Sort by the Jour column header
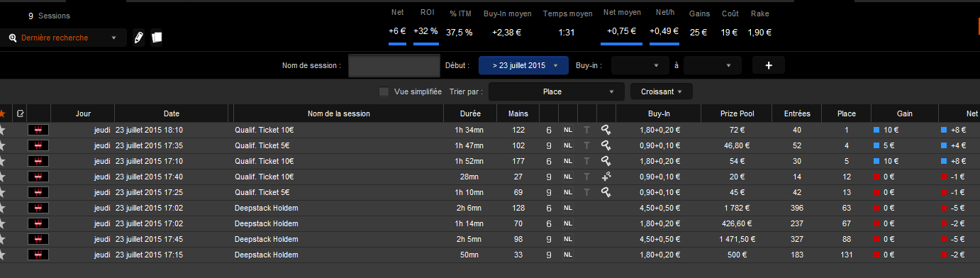This screenshot has height=278, width=980. (83, 113)
